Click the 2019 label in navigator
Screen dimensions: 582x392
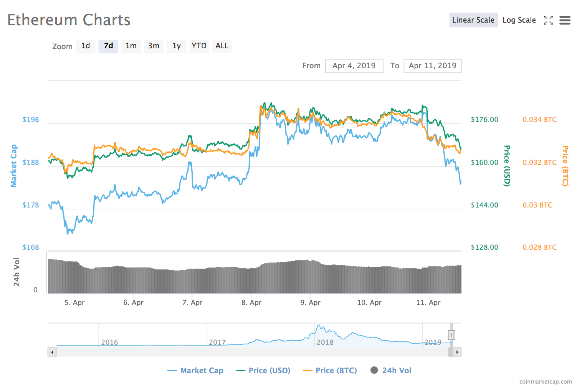pyautogui.click(x=433, y=342)
